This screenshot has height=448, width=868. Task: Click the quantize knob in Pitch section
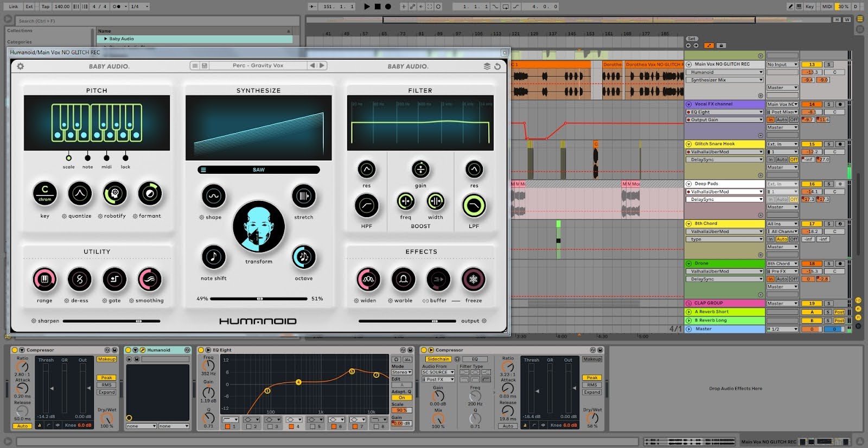click(x=80, y=194)
